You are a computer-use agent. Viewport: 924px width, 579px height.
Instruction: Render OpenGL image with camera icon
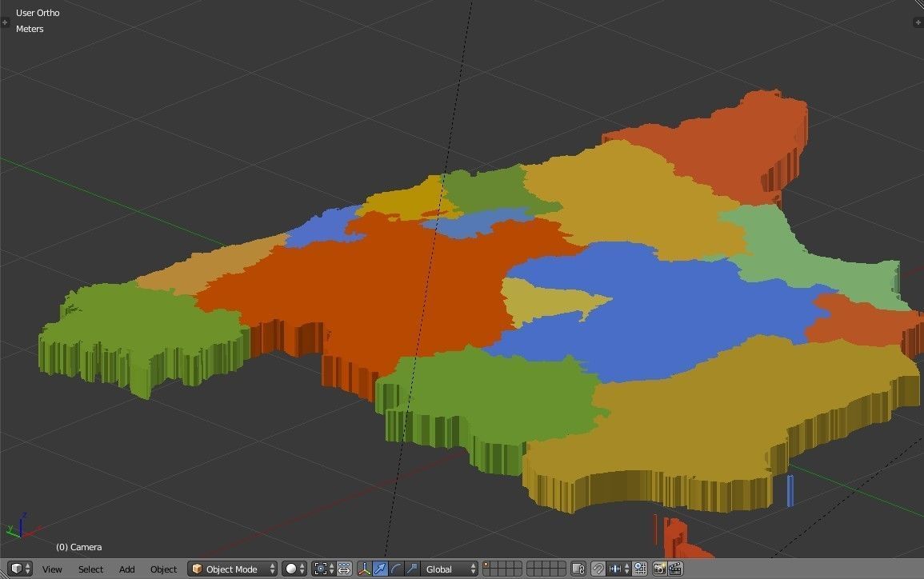659,569
